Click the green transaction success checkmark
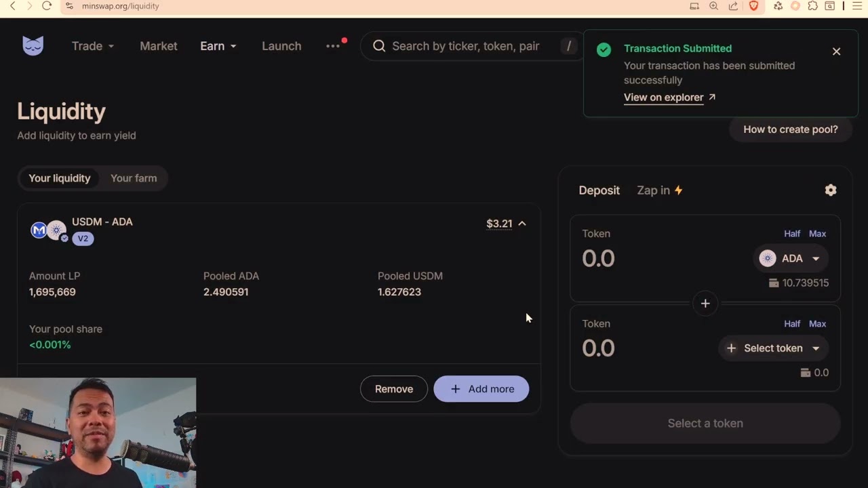The width and height of the screenshot is (868, 488). (x=604, y=49)
